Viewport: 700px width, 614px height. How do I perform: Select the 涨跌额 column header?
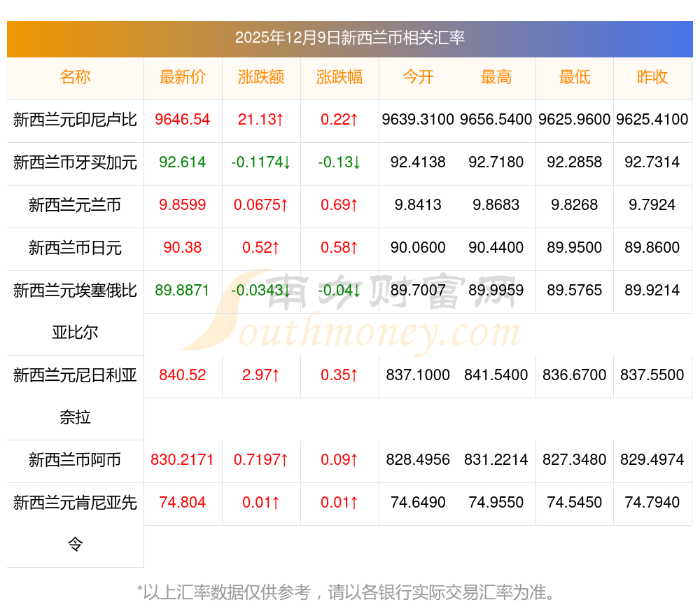click(261, 78)
